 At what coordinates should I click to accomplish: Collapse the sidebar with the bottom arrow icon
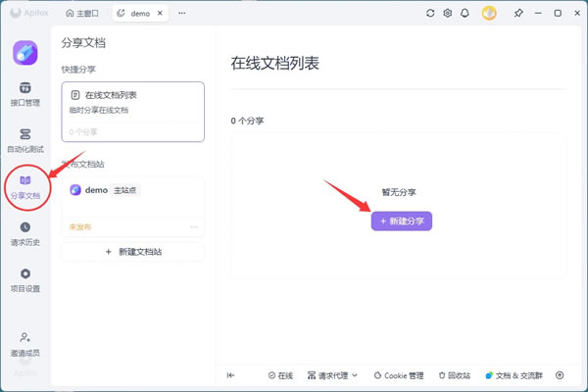(230, 375)
